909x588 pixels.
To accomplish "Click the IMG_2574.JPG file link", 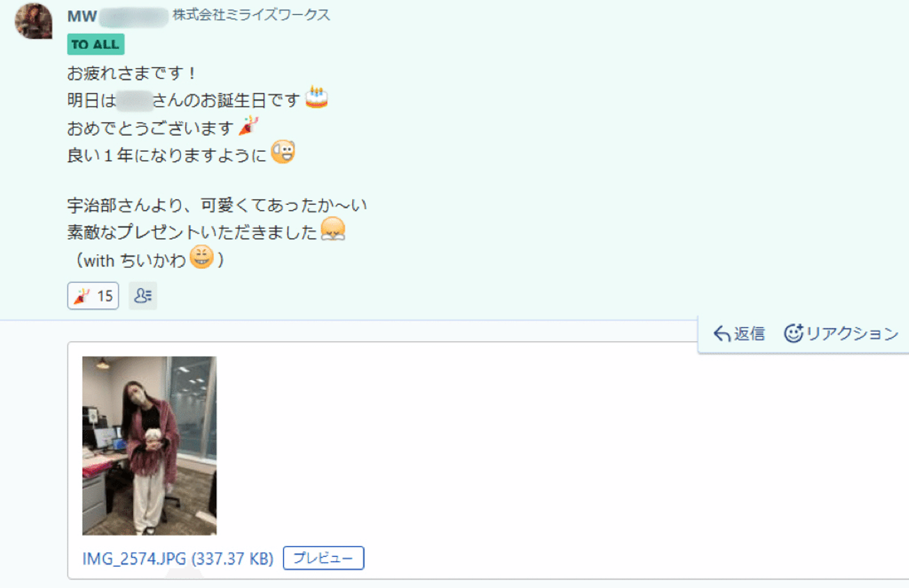I will point(178,558).
